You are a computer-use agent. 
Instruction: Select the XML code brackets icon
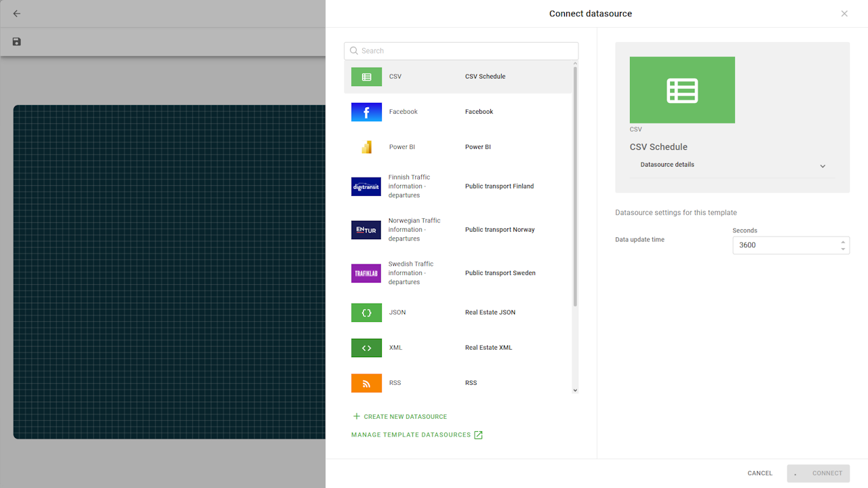coord(366,348)
